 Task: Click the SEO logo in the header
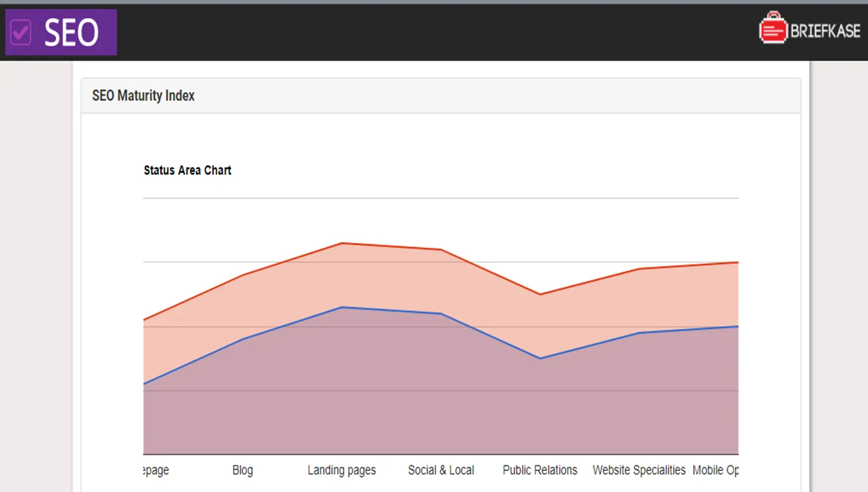(x=61, y=33)
